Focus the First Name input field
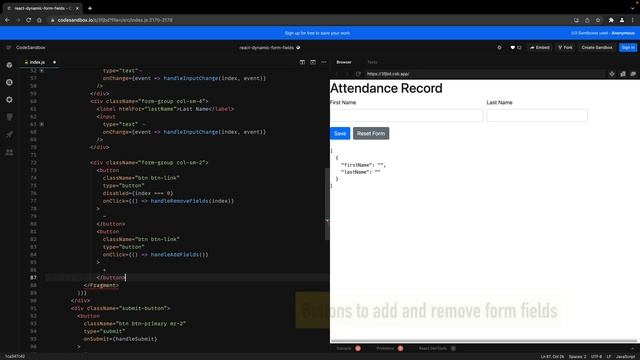Image resolution: width=640 pixels, height=360 pixels. point(407,116)
